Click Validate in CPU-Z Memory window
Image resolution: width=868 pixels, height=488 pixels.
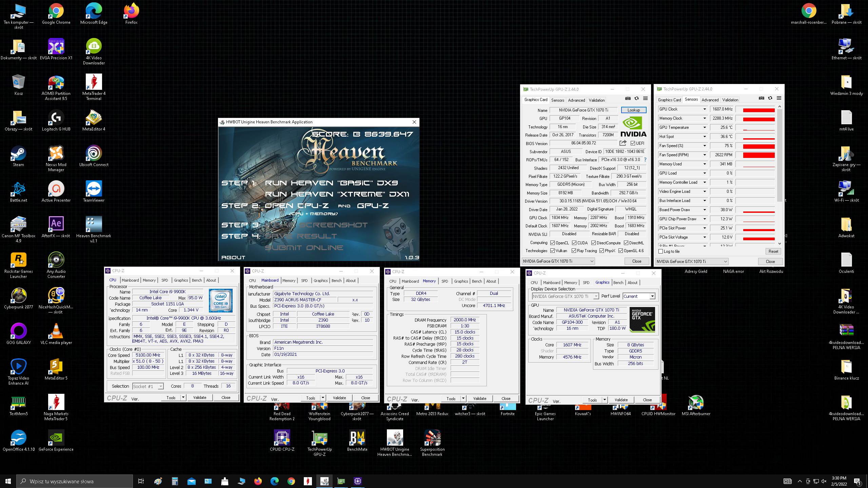479,399
